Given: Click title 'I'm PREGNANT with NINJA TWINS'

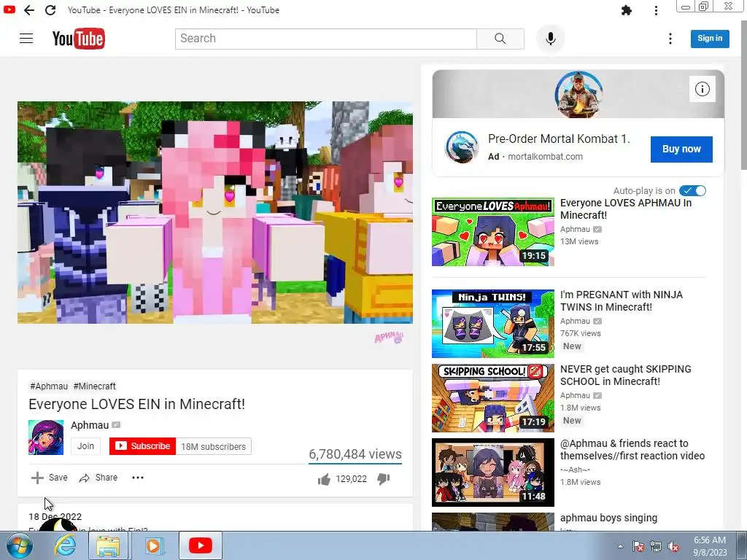Looking at the screenshot, I should tap(622, 301).
